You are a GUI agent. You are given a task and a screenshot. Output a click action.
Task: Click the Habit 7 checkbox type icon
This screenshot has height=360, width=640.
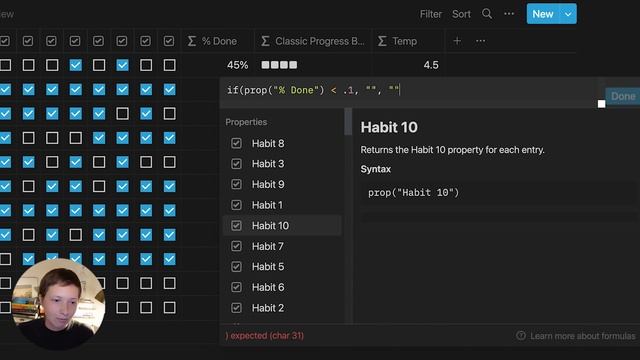pos(236,246)
